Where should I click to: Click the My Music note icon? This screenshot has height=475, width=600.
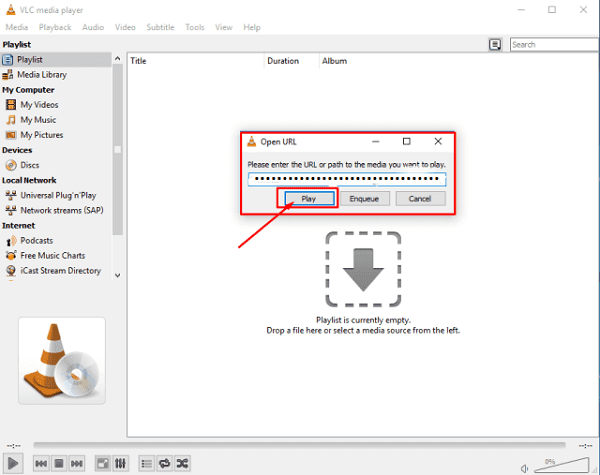pos(11,120)
